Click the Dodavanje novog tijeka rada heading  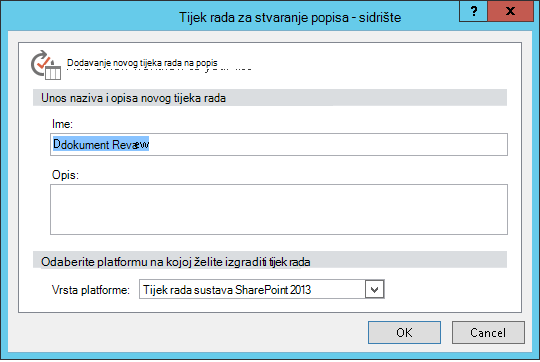click(142, 63)
